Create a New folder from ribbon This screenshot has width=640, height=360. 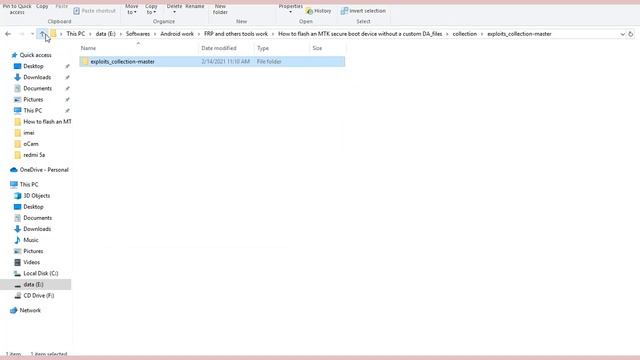[x=220, y=9]
